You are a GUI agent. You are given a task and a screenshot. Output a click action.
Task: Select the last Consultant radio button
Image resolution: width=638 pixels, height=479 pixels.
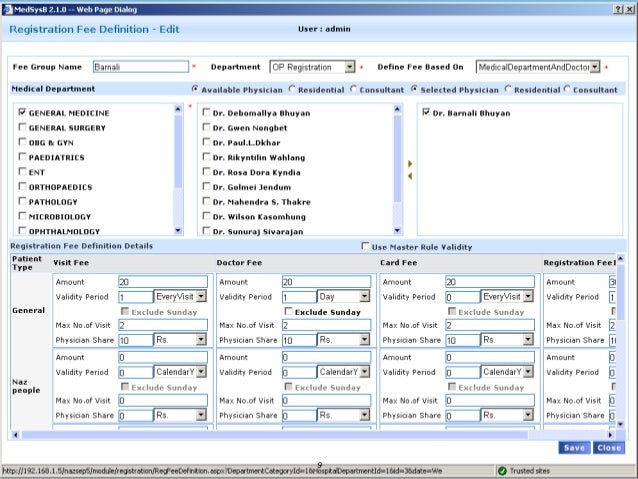(567, 89)
